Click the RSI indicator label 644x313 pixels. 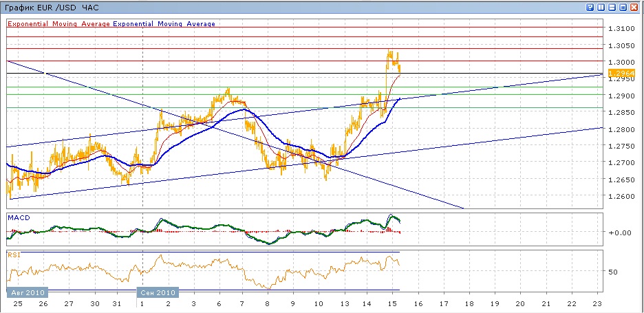14,255
